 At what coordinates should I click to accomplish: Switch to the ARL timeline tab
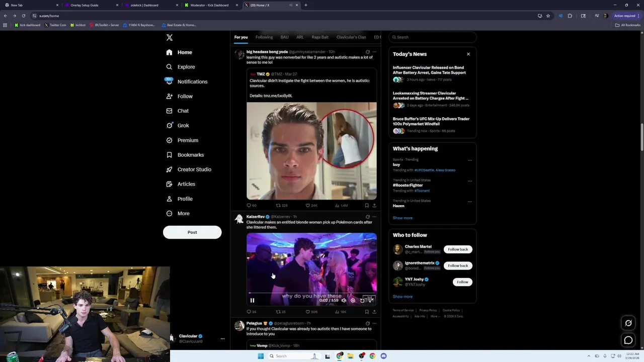pyautogui.click(x=300, y=37)
